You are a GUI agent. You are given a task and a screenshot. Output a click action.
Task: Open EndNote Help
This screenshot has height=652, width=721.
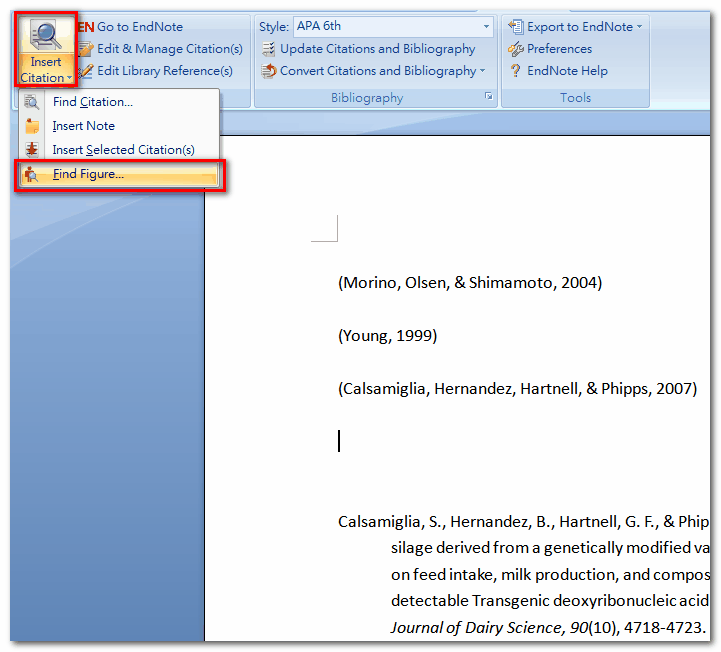pos(567,71)
